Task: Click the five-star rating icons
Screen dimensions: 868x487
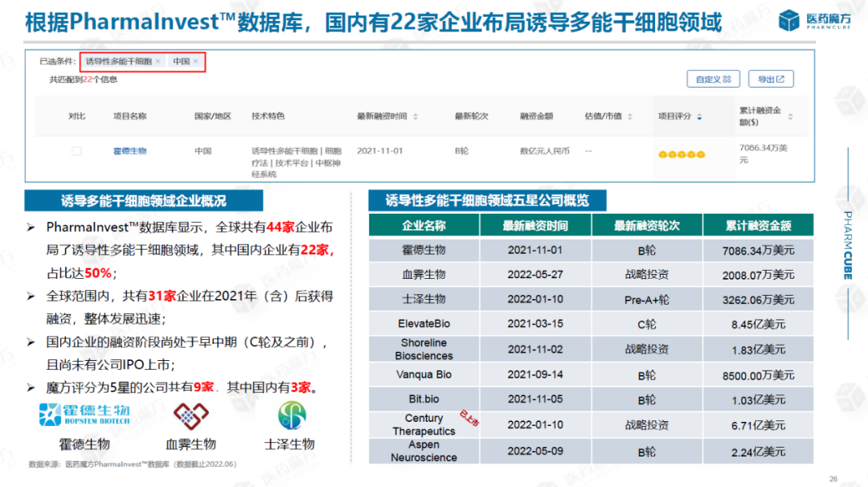Action: 682,154
